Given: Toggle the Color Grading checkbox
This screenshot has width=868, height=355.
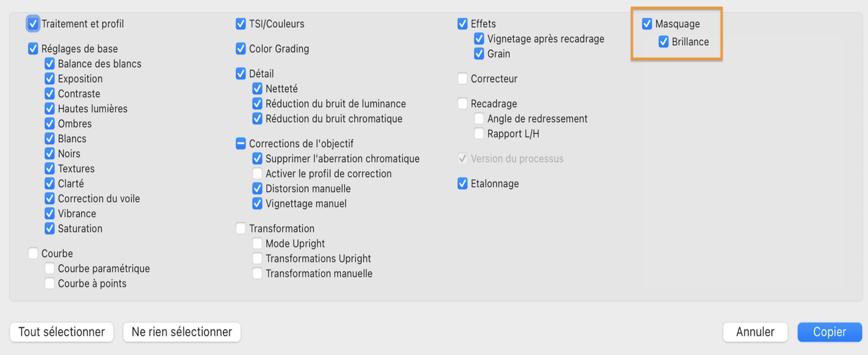Looking at the screenshot, I should (241, 49).
